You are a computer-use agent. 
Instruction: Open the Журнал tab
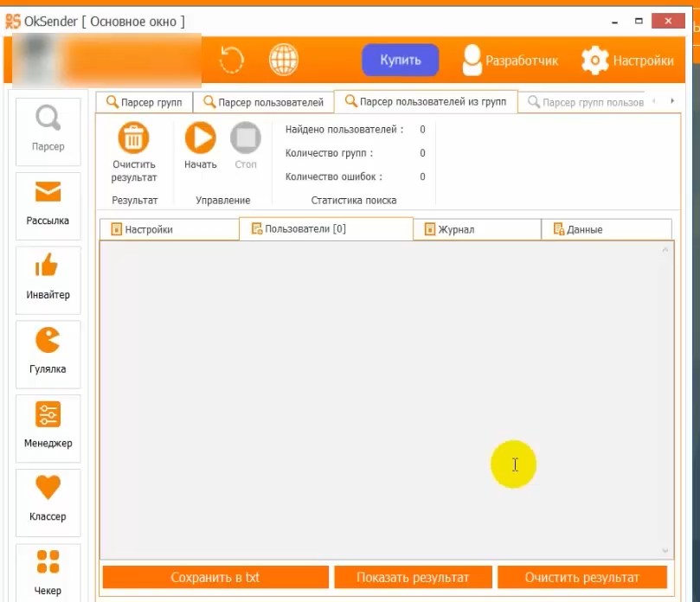tap(477, 229)
